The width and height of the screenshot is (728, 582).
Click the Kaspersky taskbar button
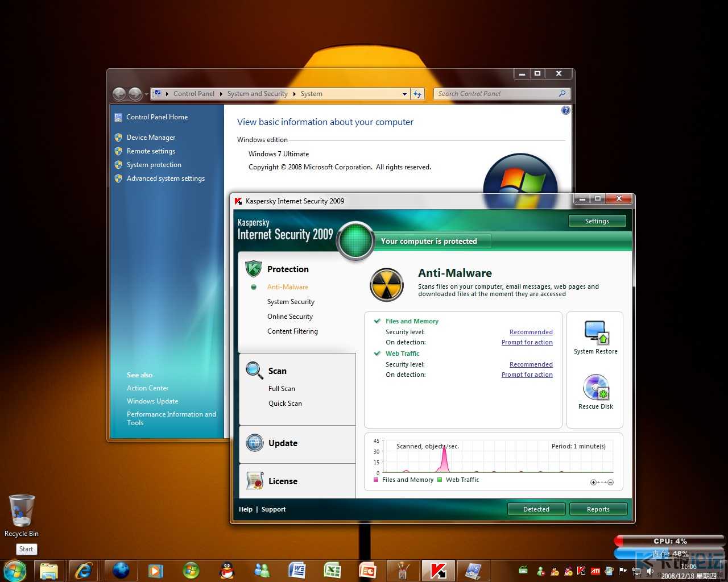(x=438, y=571)
